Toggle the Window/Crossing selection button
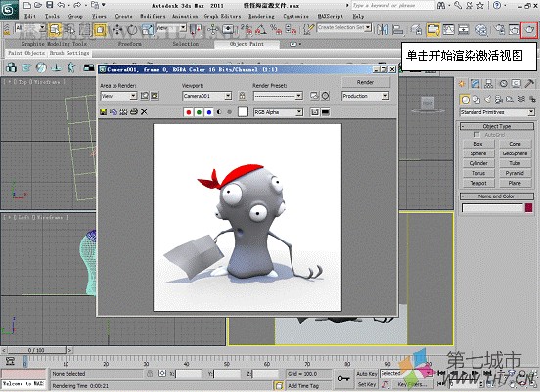This screenshot has height=392, width=540. (x=100, y=30)
